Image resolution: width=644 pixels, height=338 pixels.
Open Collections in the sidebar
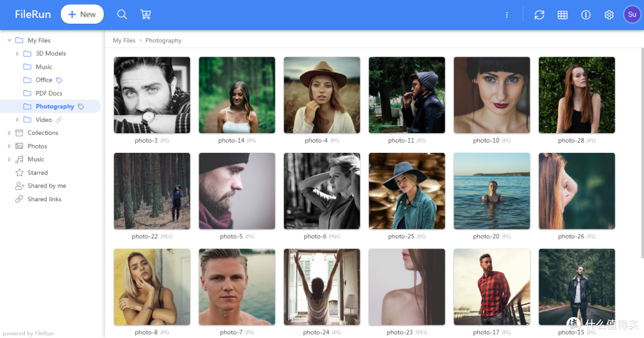(43, 133)
